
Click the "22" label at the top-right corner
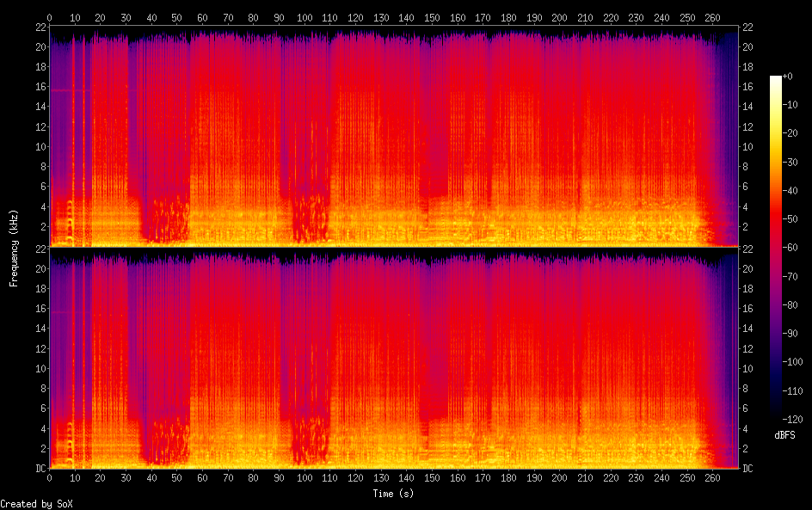pos(748,27)
